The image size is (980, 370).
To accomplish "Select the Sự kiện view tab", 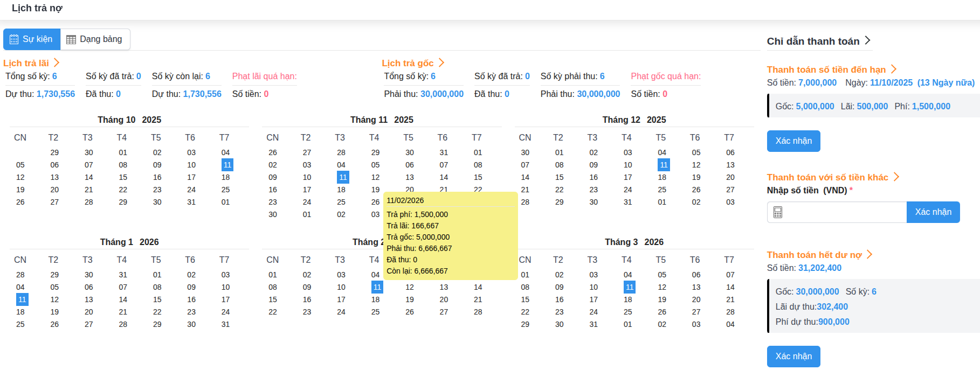I will (32, 39).
